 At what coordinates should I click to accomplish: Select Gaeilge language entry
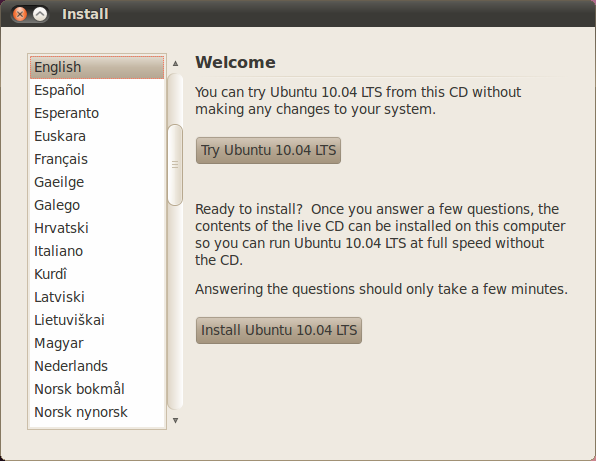pyautogui.click(x=97, y=182)
